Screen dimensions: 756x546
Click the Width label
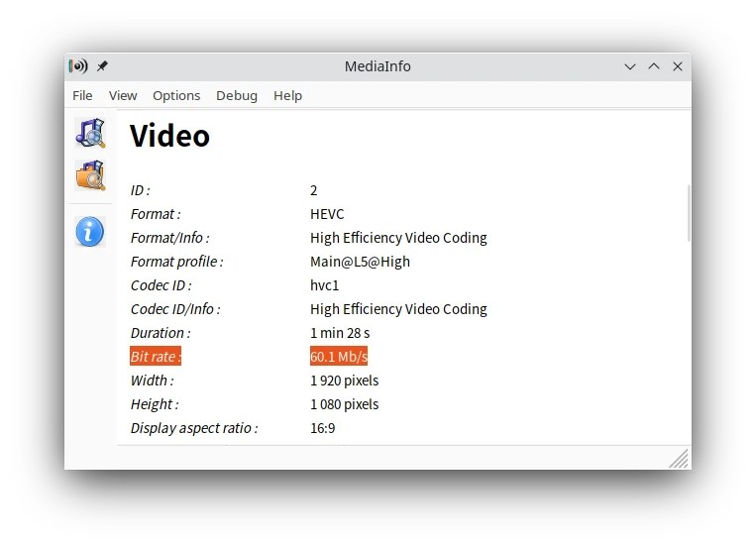[x=153, y=381]
